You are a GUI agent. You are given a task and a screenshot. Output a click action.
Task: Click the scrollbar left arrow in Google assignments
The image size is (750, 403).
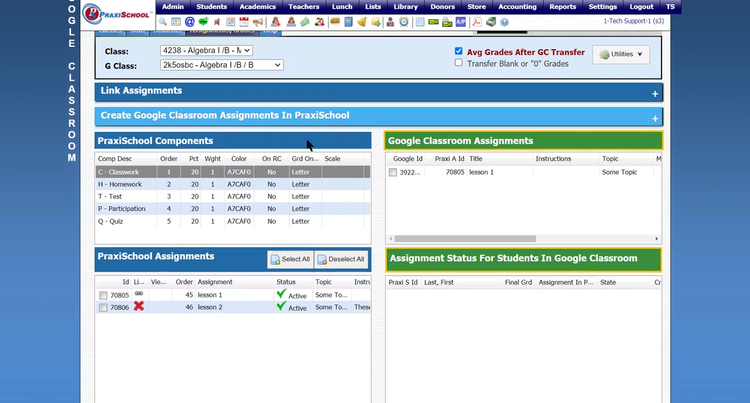pyautogui.click(x=391, y=239)
